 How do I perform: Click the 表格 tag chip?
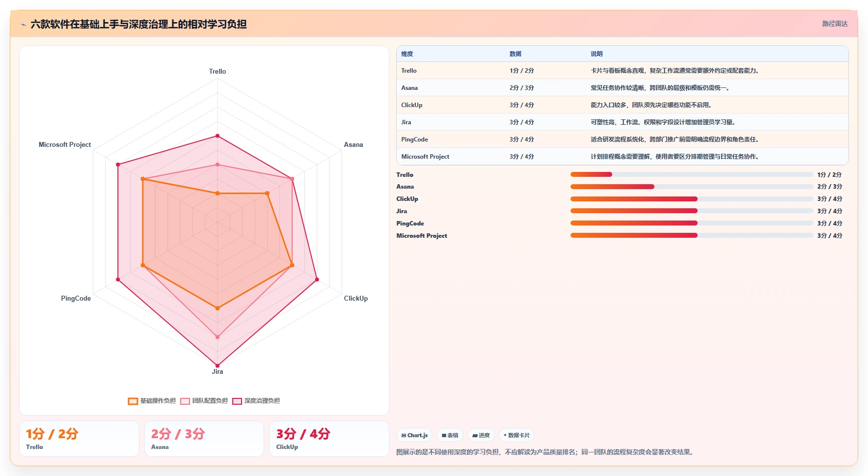click(450, 435)
